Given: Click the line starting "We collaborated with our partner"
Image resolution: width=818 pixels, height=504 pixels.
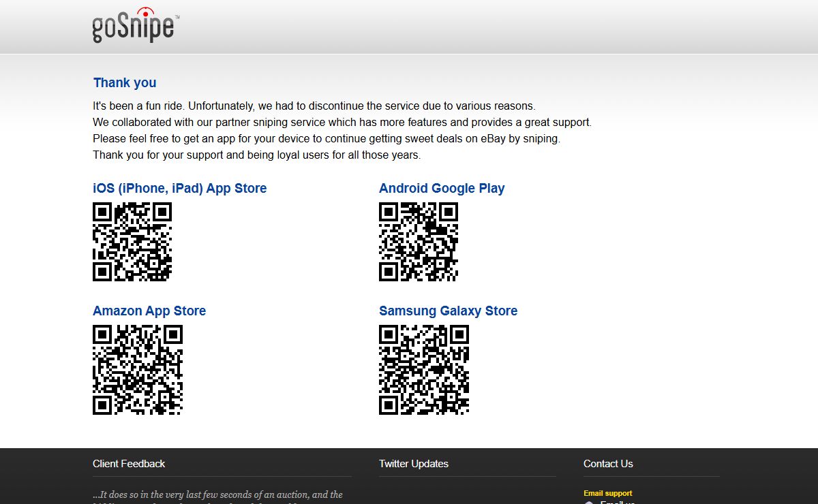Looking at the screenshot, I should 342,123.
